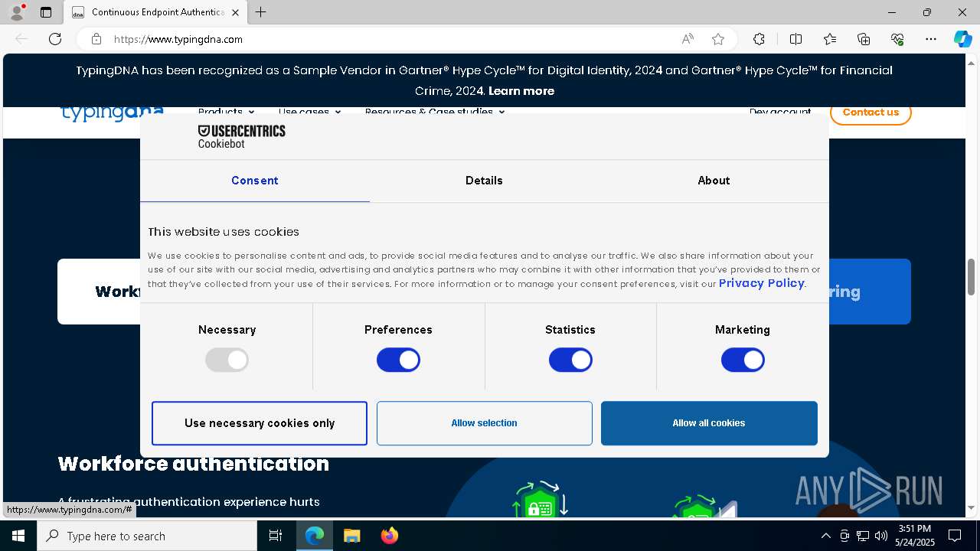Viewport: 980px width, 551px height.
Task: Disable the Preferences cookies switch
Action: coord(398,360)
